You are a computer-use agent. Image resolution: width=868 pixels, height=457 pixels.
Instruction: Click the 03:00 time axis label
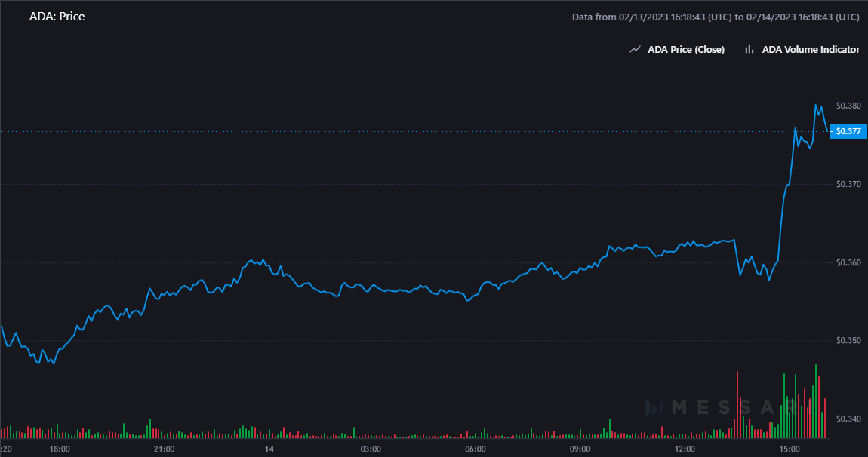[x=371, y=449]
